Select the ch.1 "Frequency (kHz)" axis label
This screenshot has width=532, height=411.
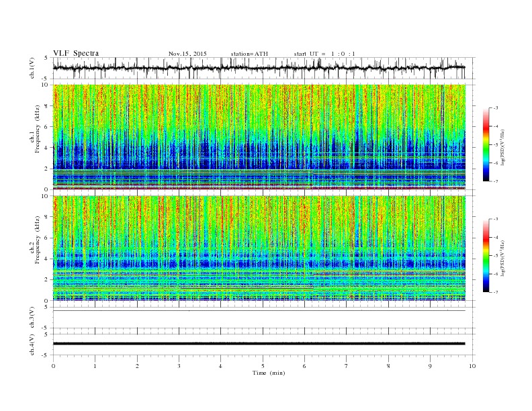click(x=38, y=129)
